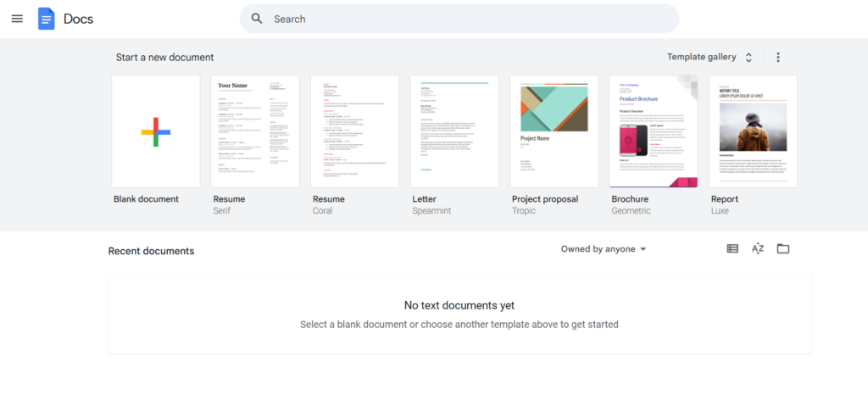This screenshot has height=406, width=868.
Task: Open the Resume Serif template
Action: coord(255,131)
